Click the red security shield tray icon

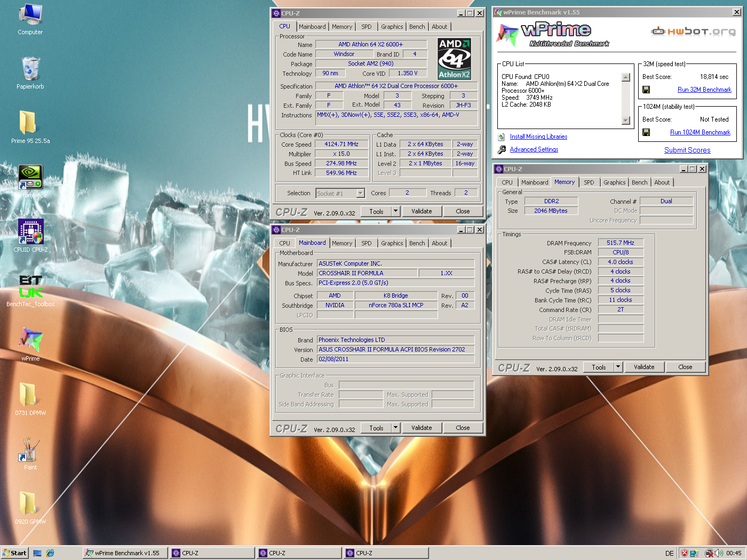685,553
